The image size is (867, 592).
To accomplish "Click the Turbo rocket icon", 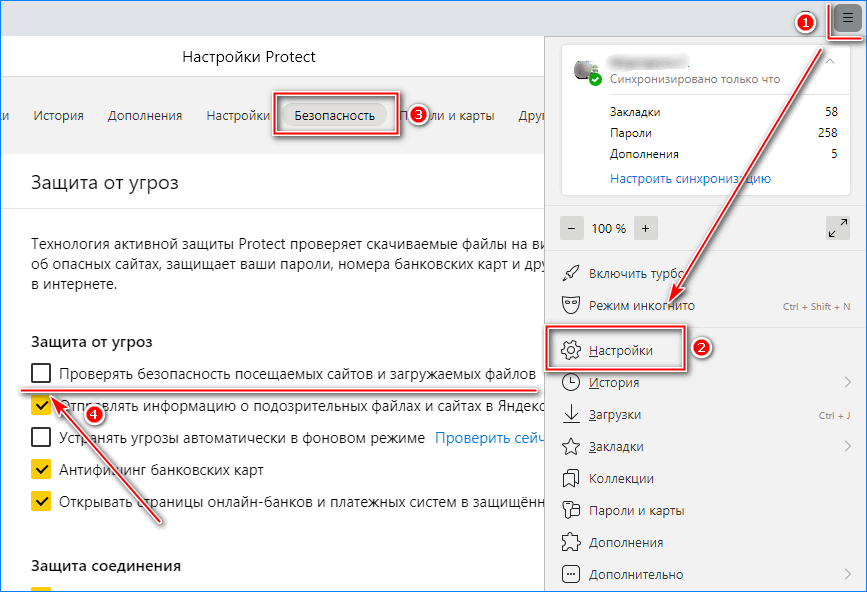I will tap(571, 273).
